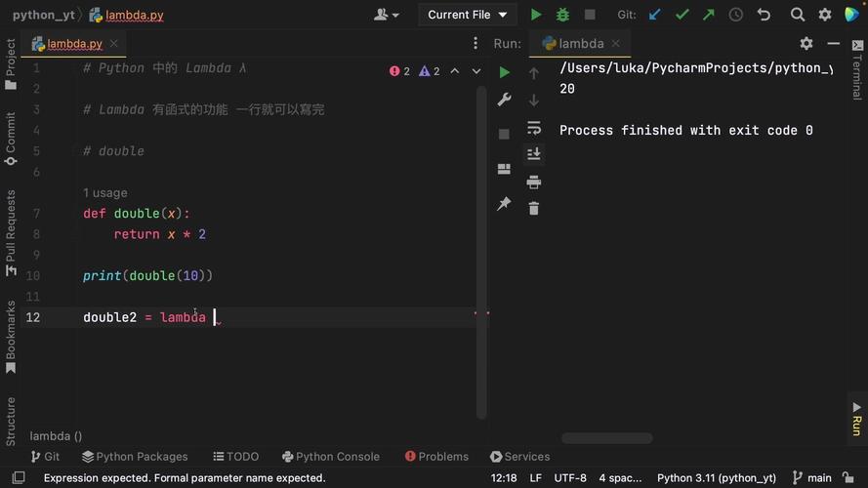Open Current File run configuration dropdown

(468, 15)
